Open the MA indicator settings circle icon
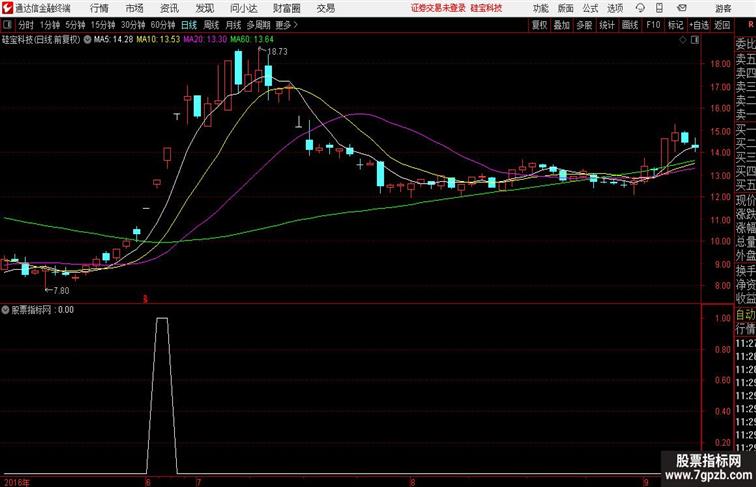 pyautogui.click(x=87, y=40)
